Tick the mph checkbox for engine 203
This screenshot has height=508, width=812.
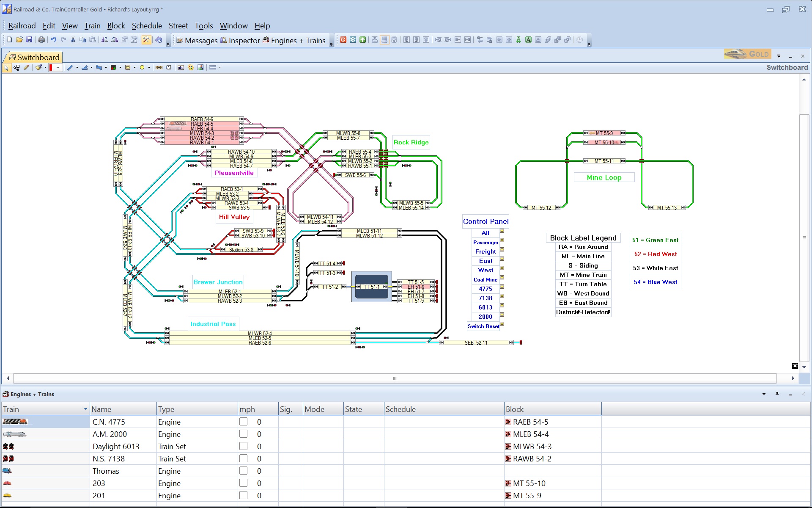point(243,483)
